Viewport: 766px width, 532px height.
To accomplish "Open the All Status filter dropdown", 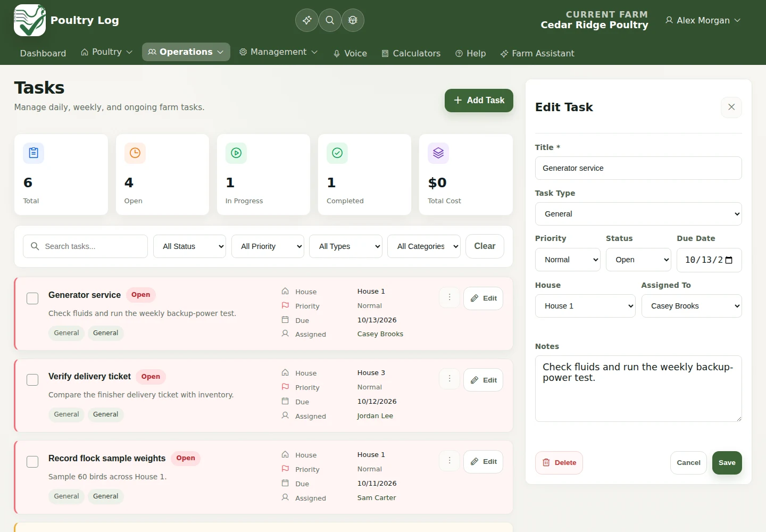I will (x=190, y=246).
